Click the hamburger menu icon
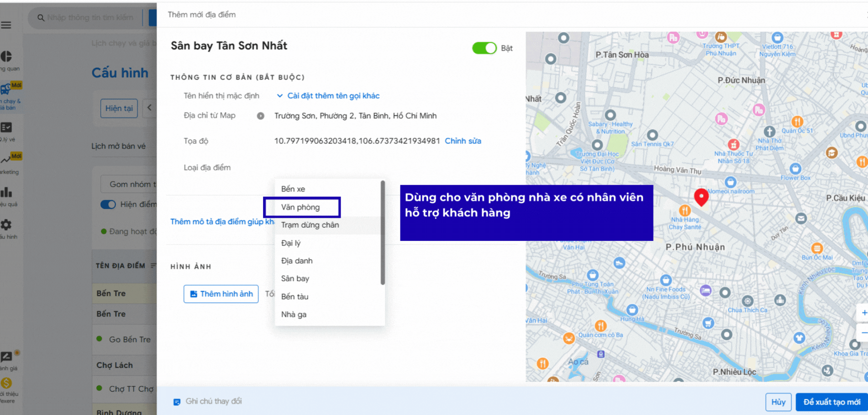868x415 pixels. [6, 25]
